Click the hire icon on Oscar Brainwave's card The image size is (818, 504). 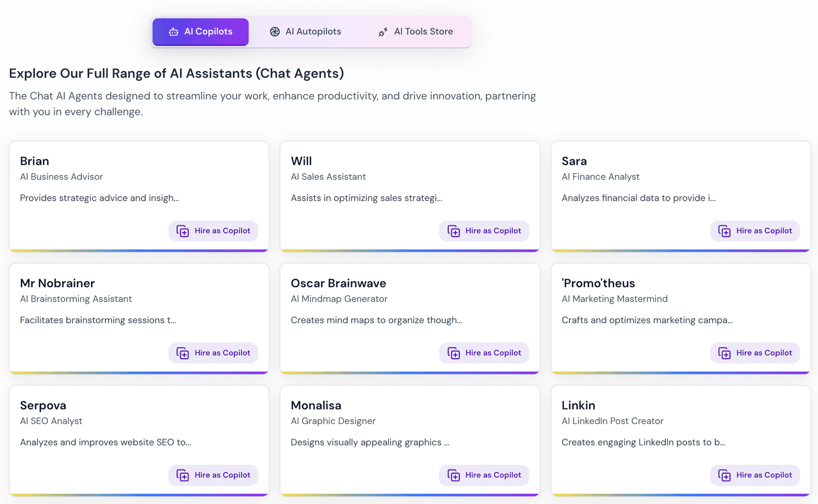(x=454, y=353)
